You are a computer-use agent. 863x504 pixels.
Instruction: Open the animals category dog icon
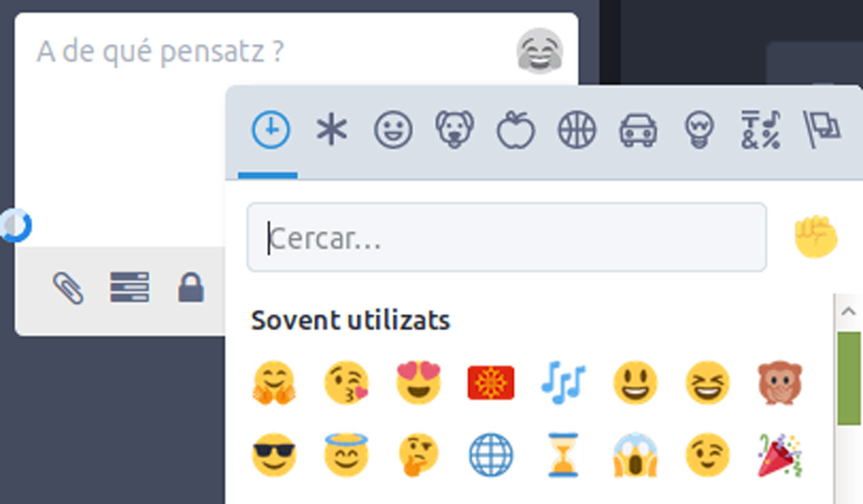pos(454,130)
